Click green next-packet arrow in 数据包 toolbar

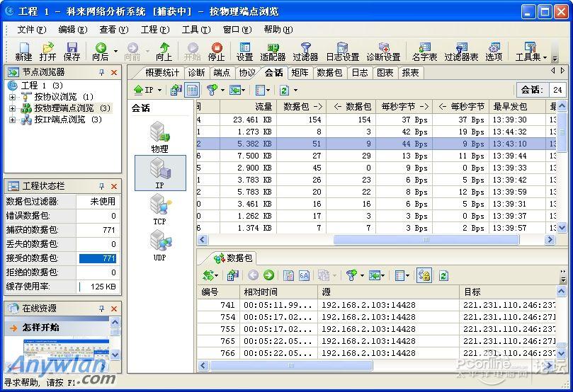click(x=268, y=275)
